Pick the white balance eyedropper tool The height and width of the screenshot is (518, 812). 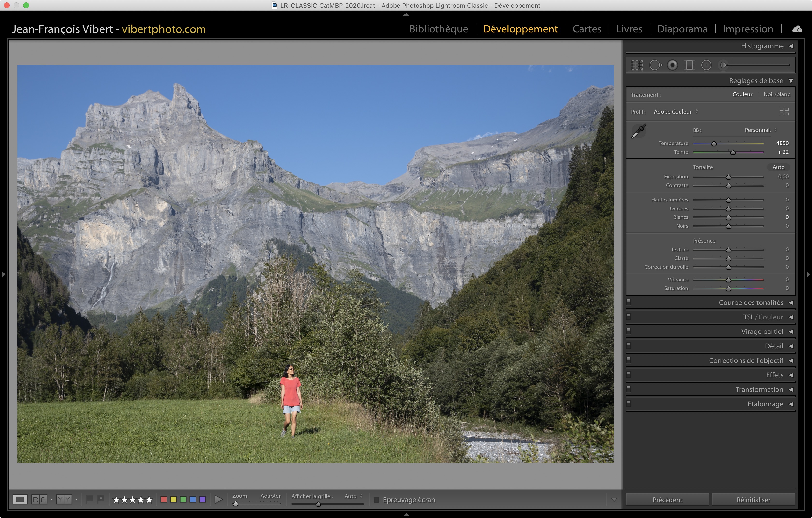tap(638, 131)
